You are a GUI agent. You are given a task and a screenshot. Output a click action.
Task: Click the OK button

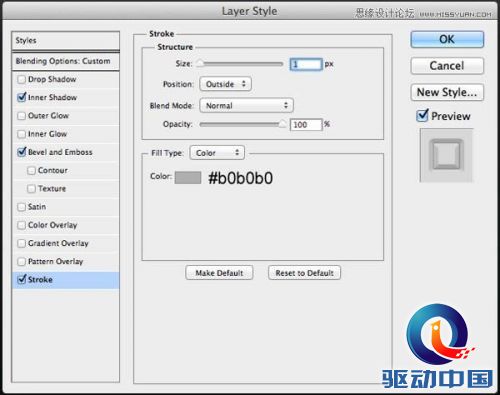coord(447,39)
